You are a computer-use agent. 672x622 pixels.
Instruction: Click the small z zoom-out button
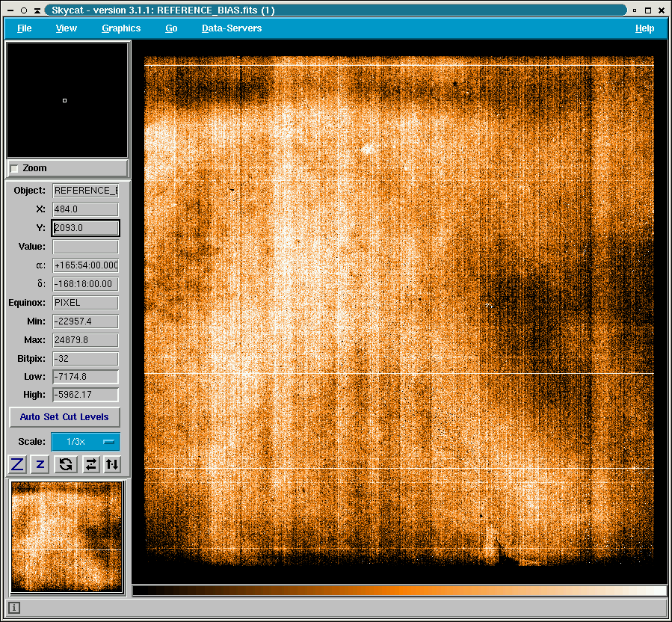[x=40, y=464]
